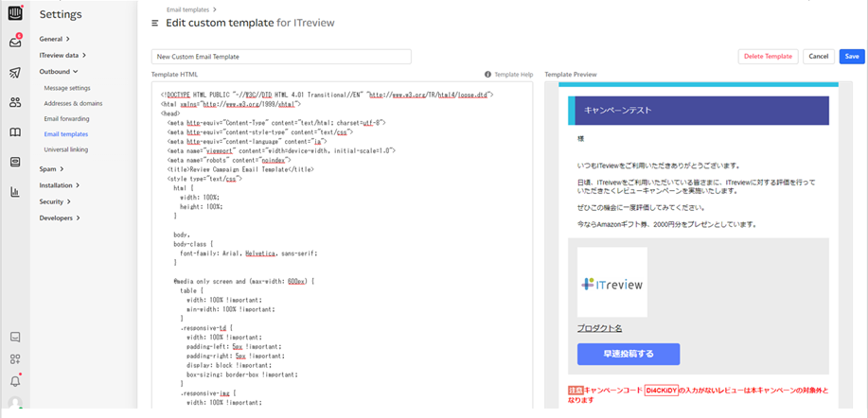The height and width of the screenshot is (418, 868).
Task: Expand the General settings section
Action: 54,39
